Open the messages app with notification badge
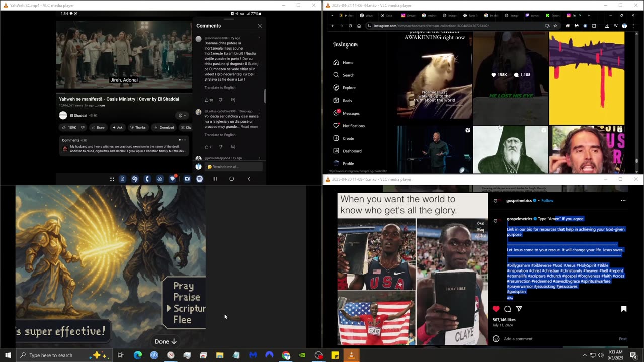Viewport: 644px width, 362px height. pos(173,178)
